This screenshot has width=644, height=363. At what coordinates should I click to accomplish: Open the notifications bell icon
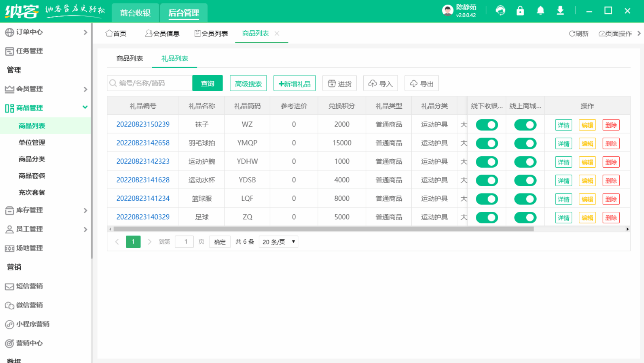tap(540, 11)
